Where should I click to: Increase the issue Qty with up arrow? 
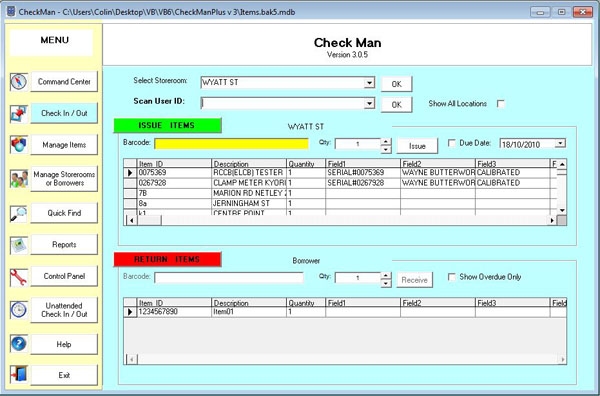386,142
